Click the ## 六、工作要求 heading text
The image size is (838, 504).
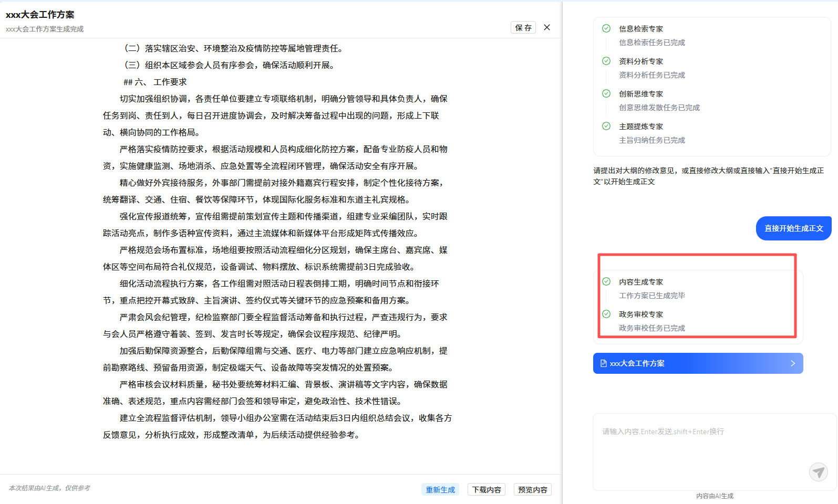(155, 82)
